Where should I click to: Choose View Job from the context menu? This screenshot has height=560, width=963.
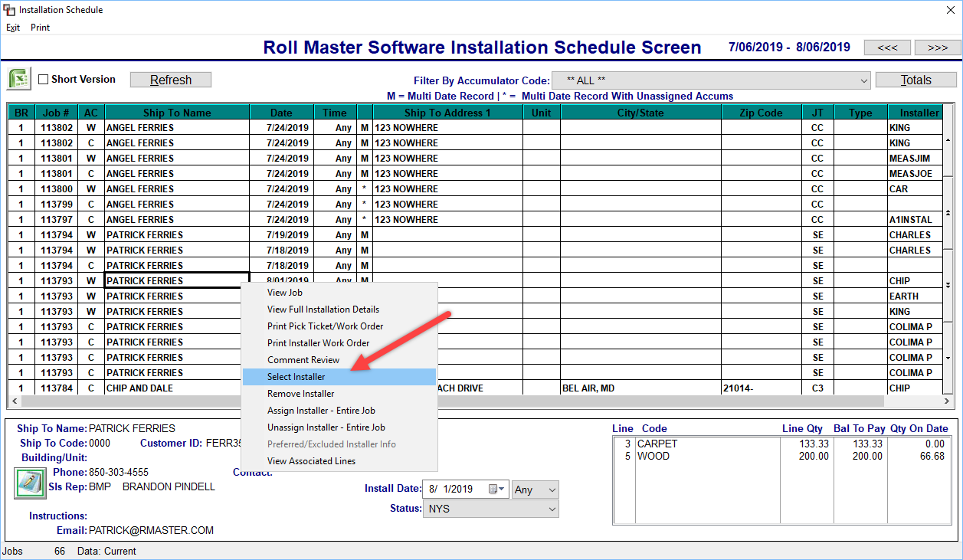284,292
